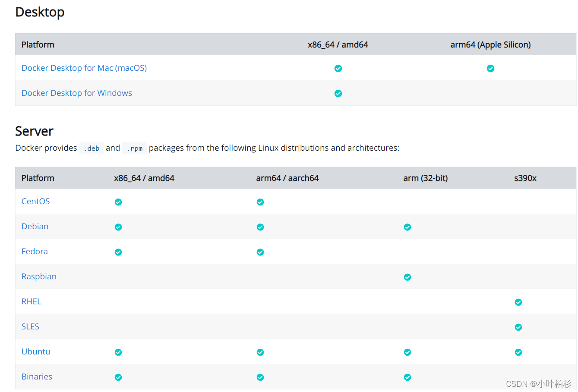Click Mac arm64 Apple Silicon checkmark
This screenshot has height=392, width=578.
click(x=491, y=68)
